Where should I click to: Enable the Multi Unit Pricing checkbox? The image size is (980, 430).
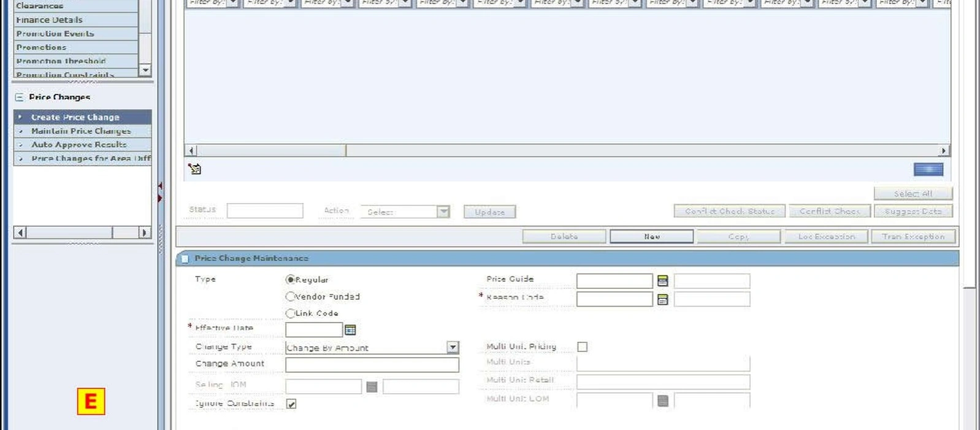(583, 347)
